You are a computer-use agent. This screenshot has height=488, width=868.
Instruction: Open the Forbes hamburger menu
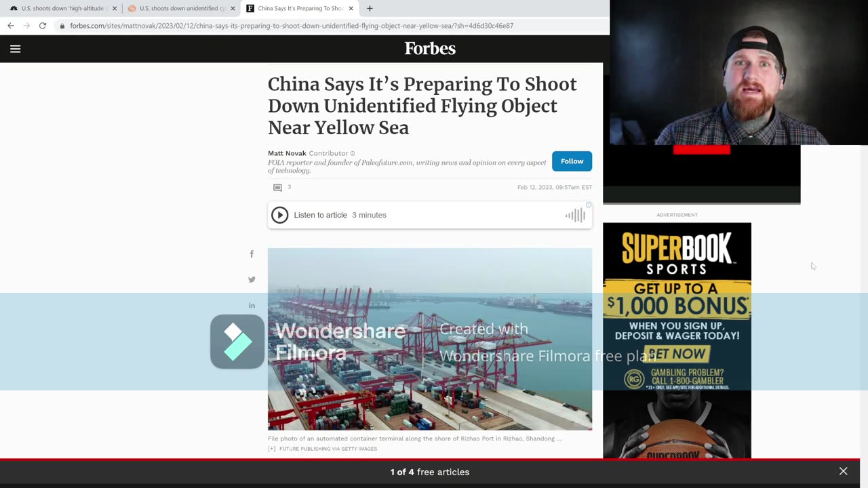point(15,49)
